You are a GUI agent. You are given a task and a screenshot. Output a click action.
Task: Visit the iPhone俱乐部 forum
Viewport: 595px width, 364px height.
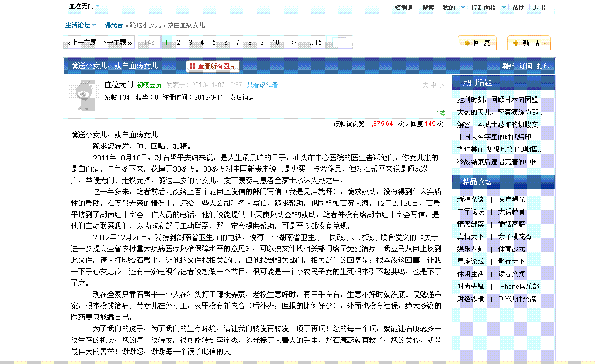tap(519, 287)
